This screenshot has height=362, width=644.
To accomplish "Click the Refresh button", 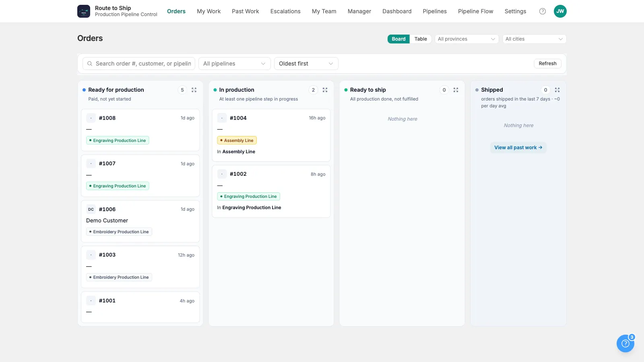I will [547, 64].
